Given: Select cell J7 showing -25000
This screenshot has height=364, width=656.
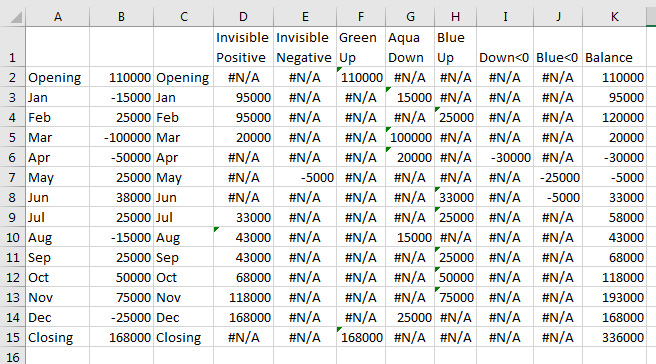Looking at the screenshot, I should [x=558, y=177].
